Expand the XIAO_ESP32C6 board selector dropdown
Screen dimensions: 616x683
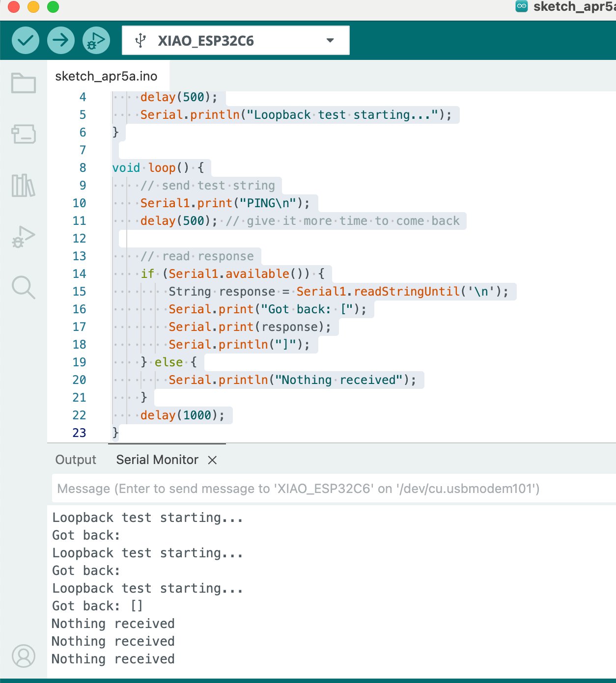(x=329, y=41)
